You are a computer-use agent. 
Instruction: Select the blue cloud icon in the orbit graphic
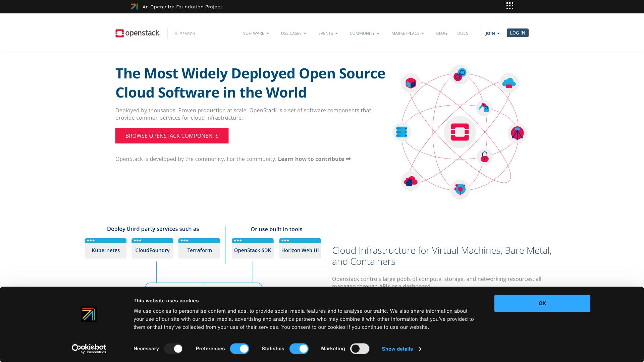coord(509,83)
